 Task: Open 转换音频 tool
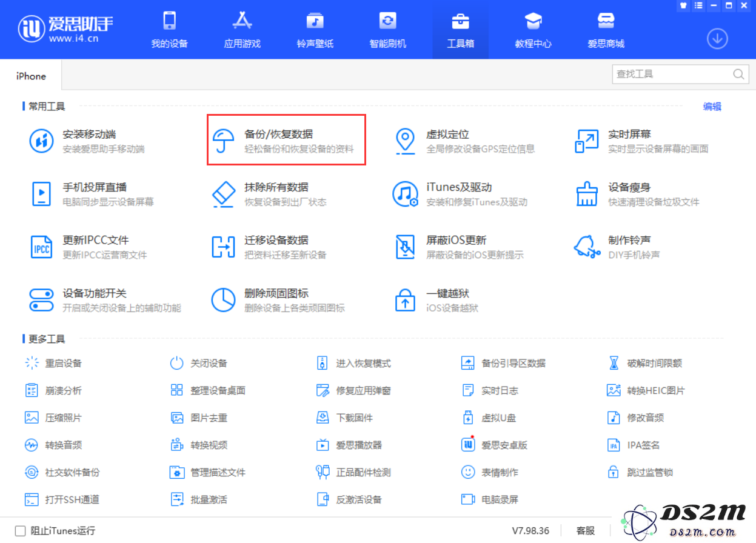54,445
